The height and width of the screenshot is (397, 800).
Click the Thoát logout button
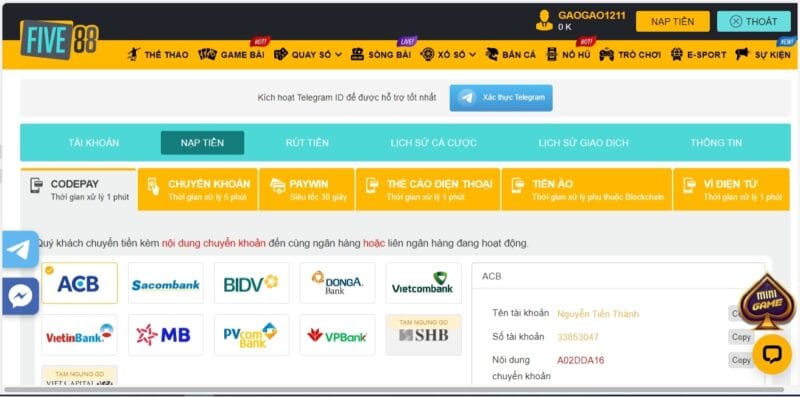coord(754,21)
